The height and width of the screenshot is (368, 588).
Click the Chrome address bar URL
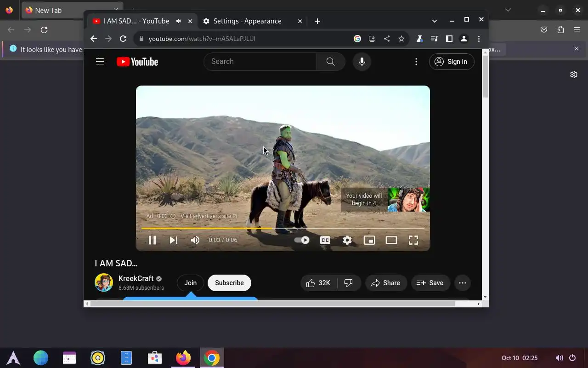point(202,39)
